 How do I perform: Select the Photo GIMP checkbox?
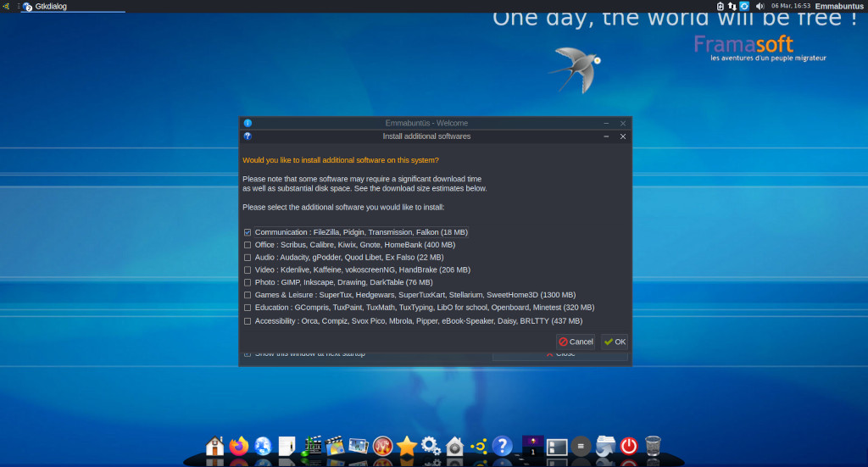coord(248,282)
